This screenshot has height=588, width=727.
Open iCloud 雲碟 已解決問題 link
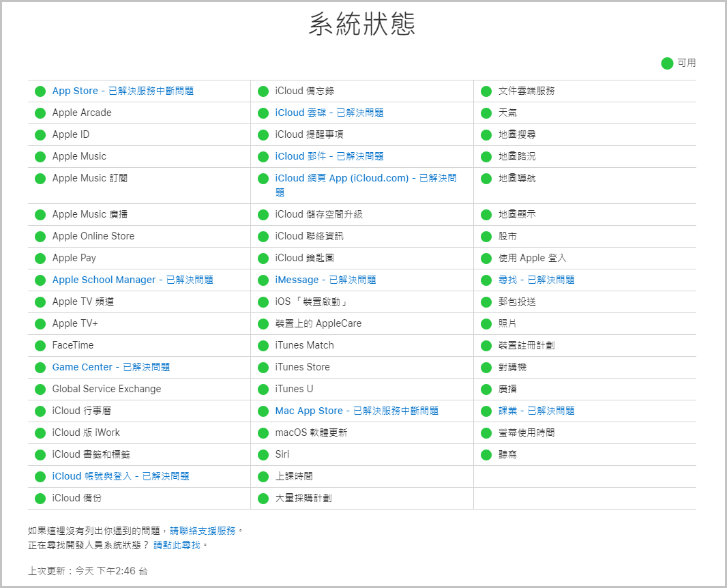point(329,113)
